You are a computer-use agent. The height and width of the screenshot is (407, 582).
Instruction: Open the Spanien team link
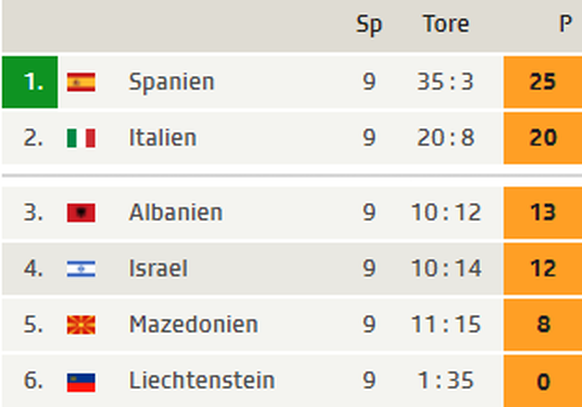point(171,82)
